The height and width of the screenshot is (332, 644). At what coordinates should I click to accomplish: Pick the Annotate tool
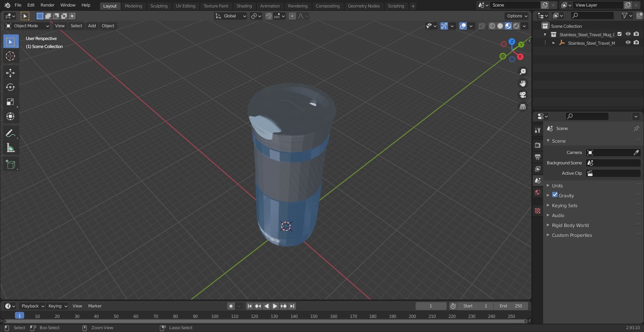[10, 134]
